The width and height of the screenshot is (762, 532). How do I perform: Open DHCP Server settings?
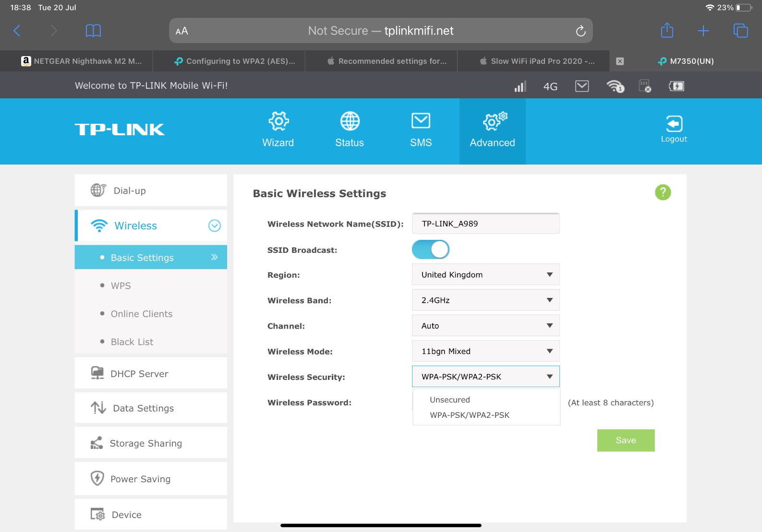pyautogui.click(x=151, y=373)
